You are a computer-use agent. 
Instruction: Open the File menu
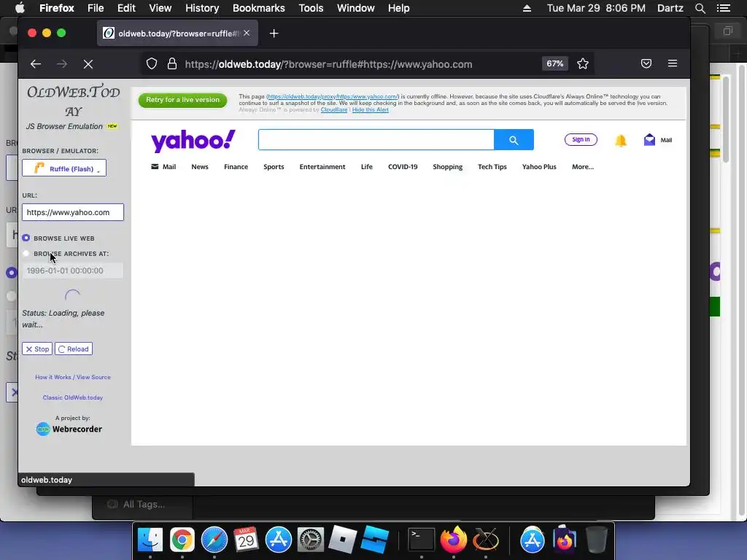[x=96, y=8]
